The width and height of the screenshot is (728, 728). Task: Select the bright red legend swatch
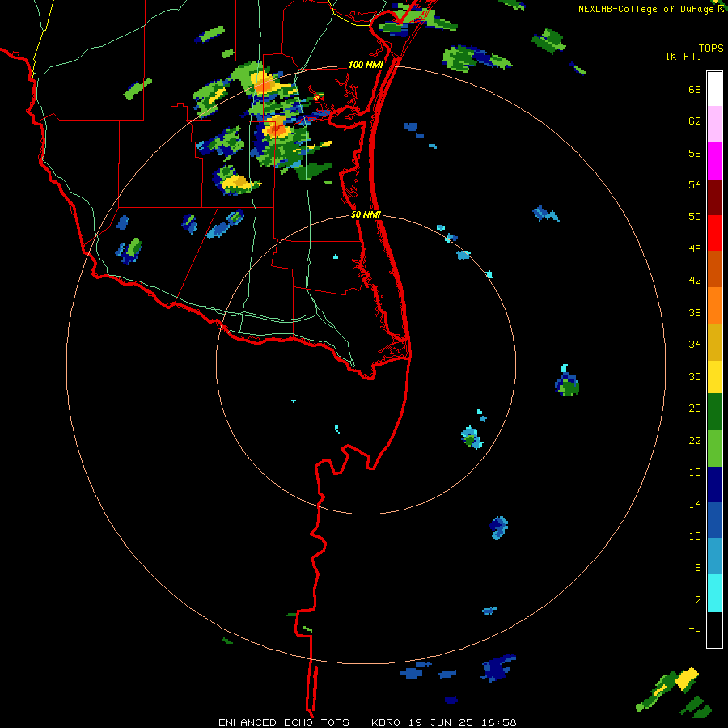[x=714, y=233]
